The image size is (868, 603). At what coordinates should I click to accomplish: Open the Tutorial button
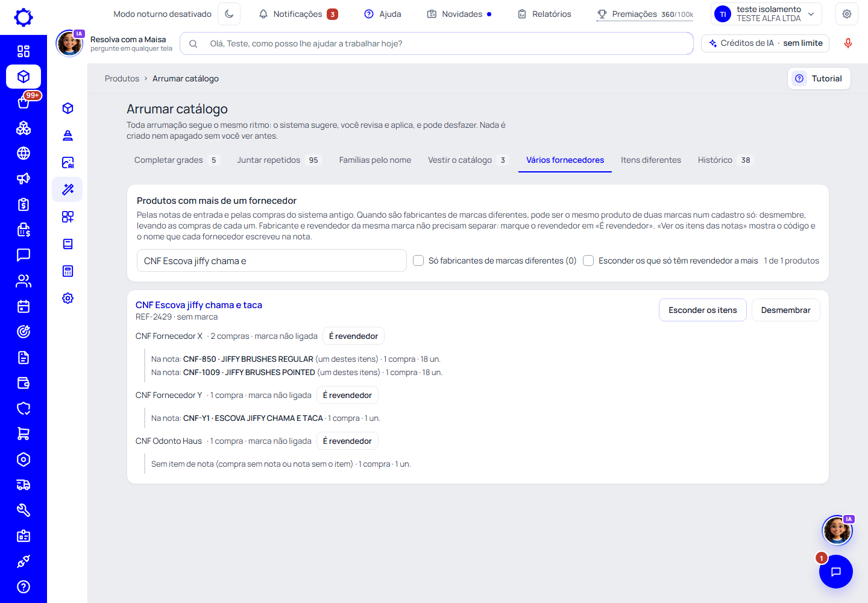click(x=819, y=78)
